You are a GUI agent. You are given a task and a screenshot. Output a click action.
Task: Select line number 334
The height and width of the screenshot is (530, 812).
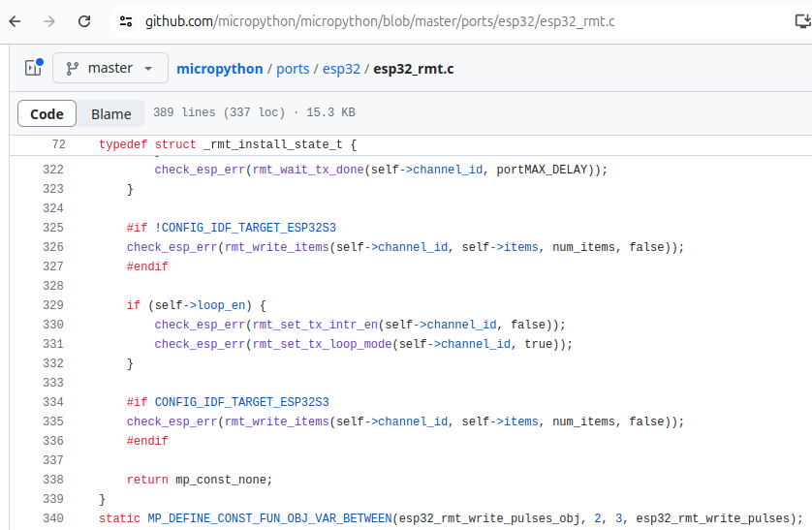point(53,402)
